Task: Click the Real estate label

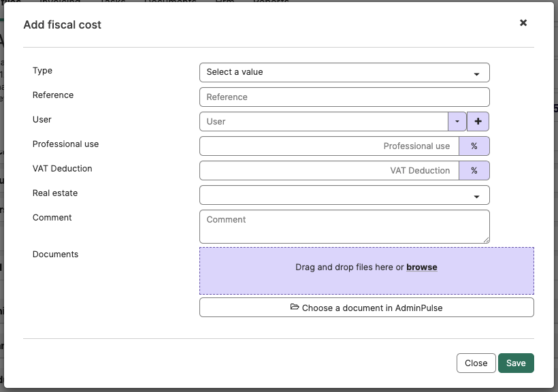Action: (55, 193)
